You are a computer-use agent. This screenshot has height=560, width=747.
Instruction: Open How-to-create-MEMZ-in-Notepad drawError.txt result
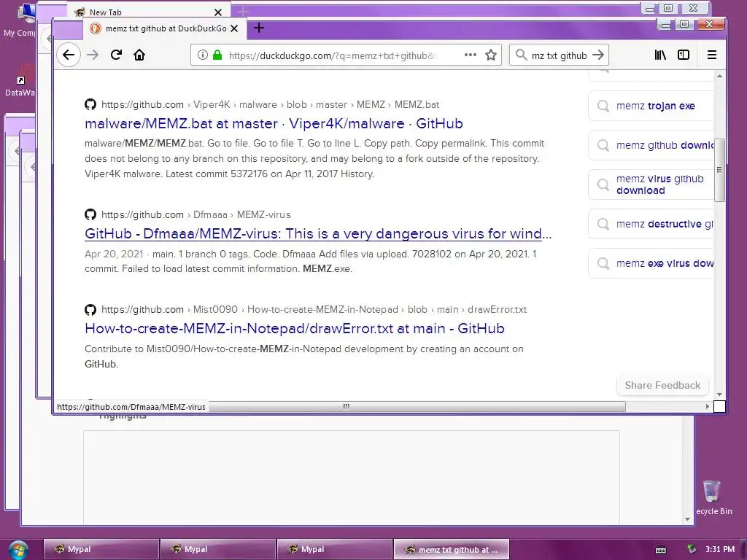[295, 329]
